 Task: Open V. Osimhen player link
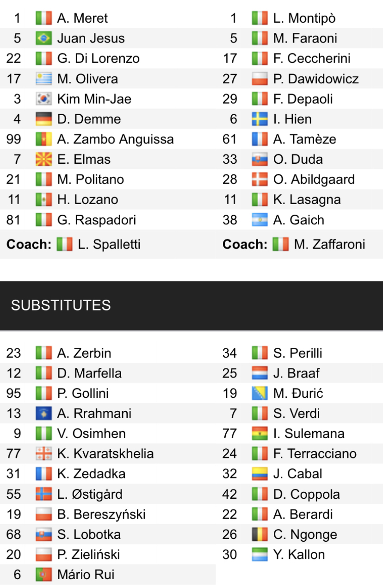tap(91, 434)
